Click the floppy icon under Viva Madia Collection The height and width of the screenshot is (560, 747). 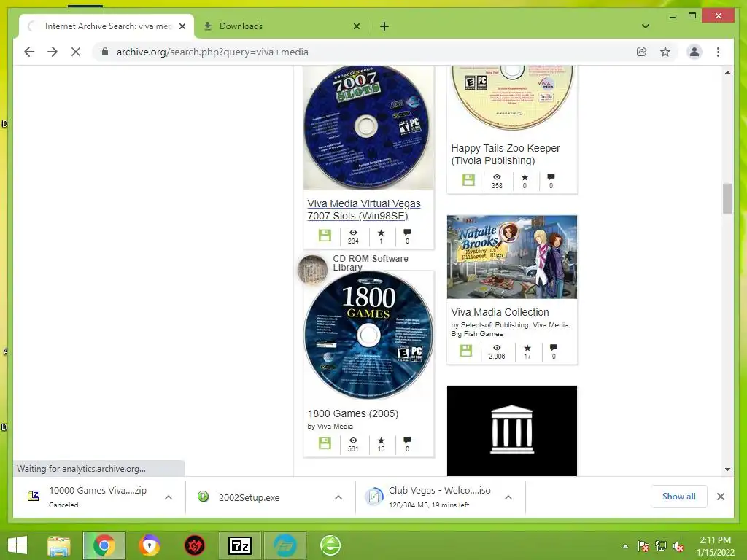pyautogui.click(x=466, y=351)
